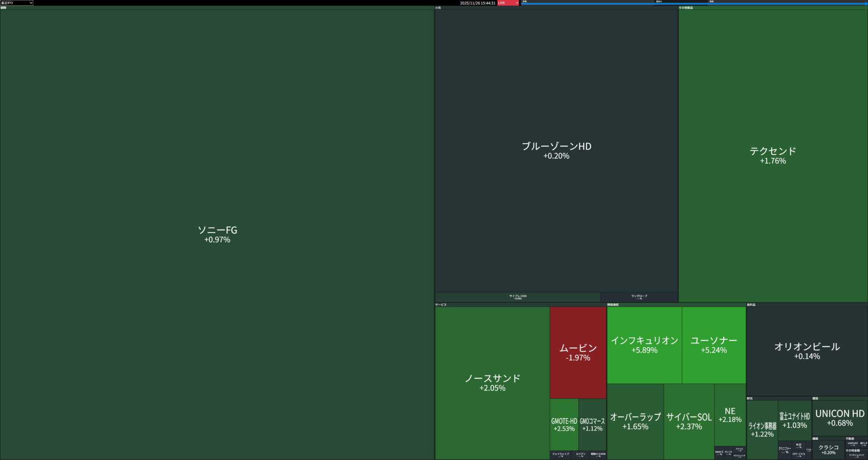Click the blue timeline slider bar
Viewport: 868px width, 460px height.
(x=693, y=4)
